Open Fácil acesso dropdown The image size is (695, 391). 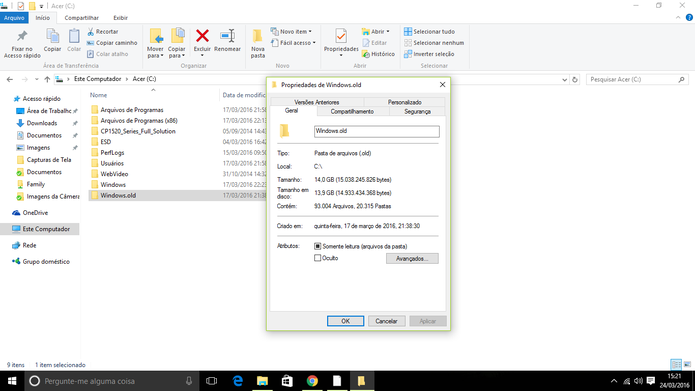pos(293,43)
